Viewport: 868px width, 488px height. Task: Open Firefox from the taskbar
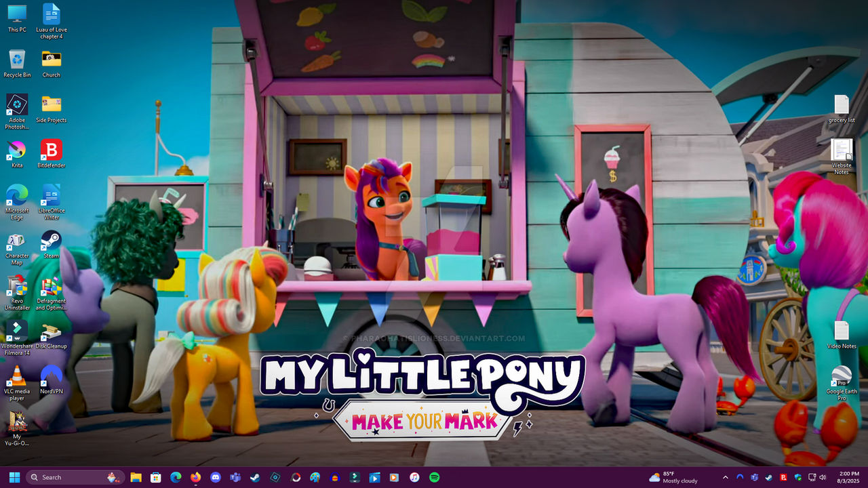[196, 477]
